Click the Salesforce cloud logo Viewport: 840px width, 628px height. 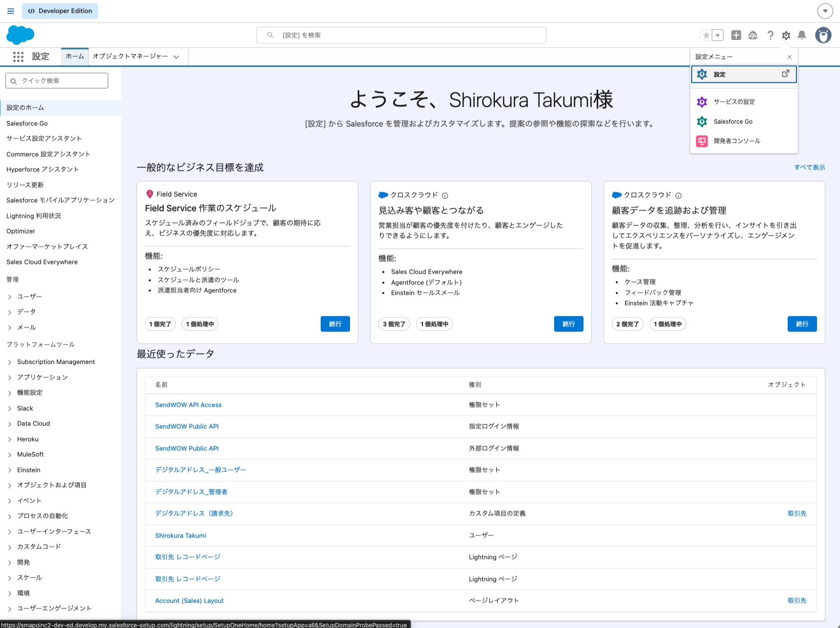(x=20, y=35)
